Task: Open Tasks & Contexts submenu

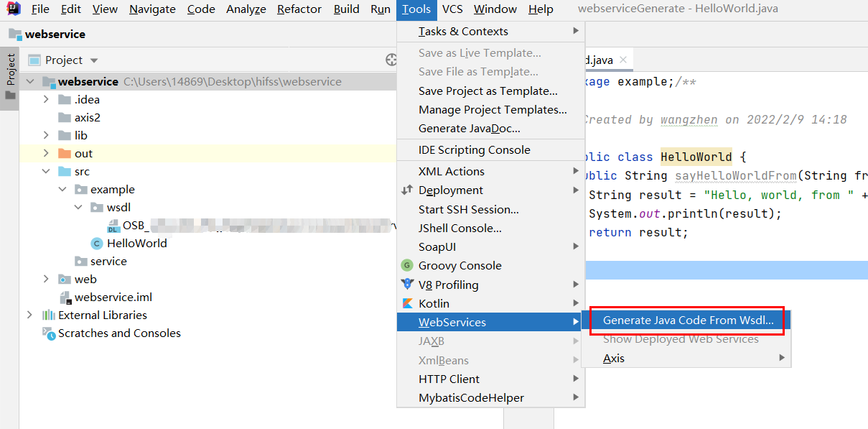Action: pyautogui.click(x=491, y=32)
